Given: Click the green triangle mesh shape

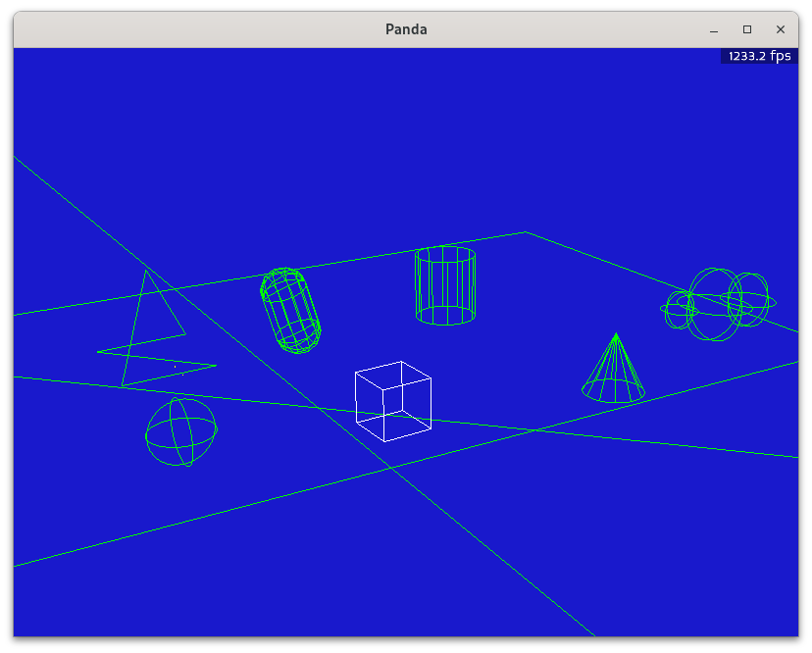Looking at the screenshot, I should [x=156, y=328].
